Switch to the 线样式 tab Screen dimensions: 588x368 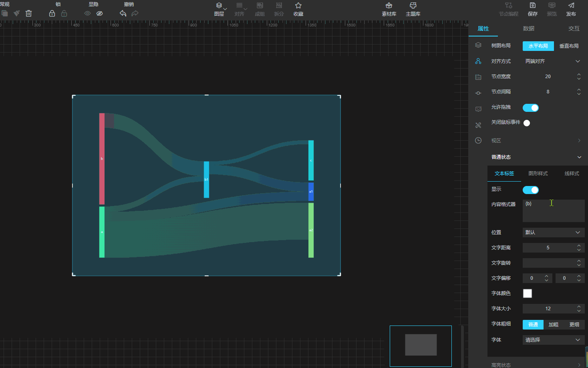click(x=572, y=174)
